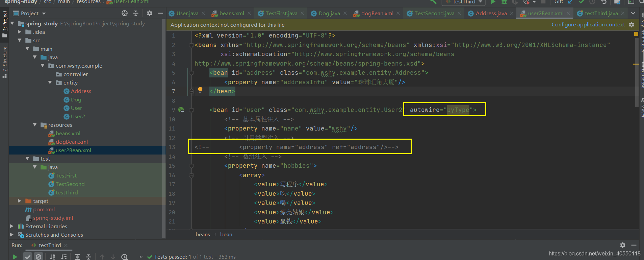Collapse all test results in Run panel
Screen dimensions: 644x260
point(88,257)
